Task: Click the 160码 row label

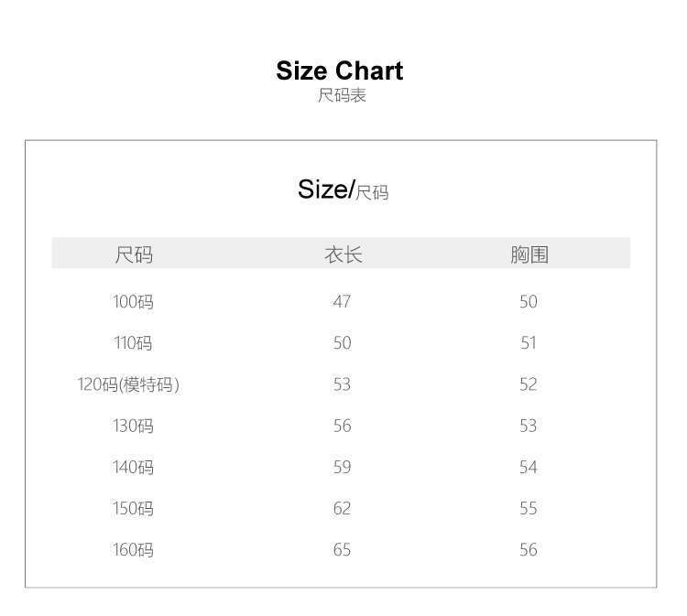Action: (x=134, y=549)
